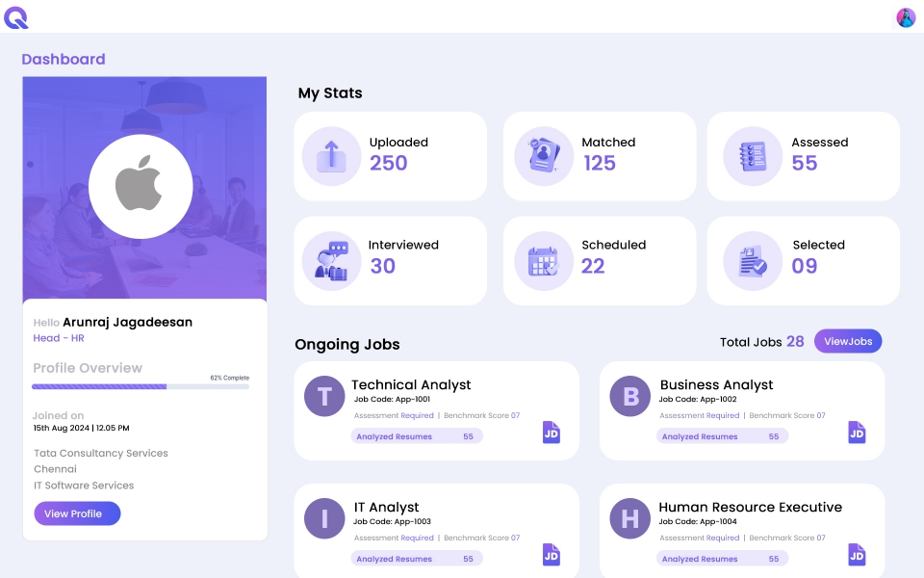
Task: Click the app logo in the top-left corner
Action: point(15,17)
